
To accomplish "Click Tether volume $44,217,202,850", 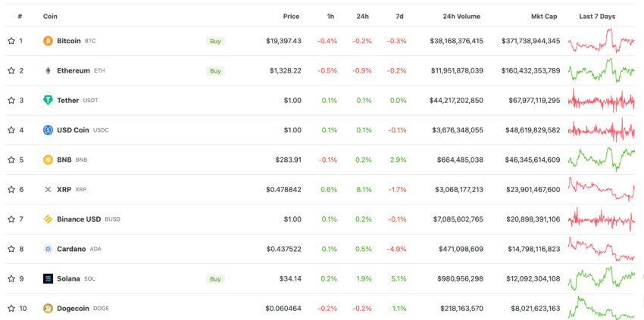I will pyautogui.click(x=456, y=100).
